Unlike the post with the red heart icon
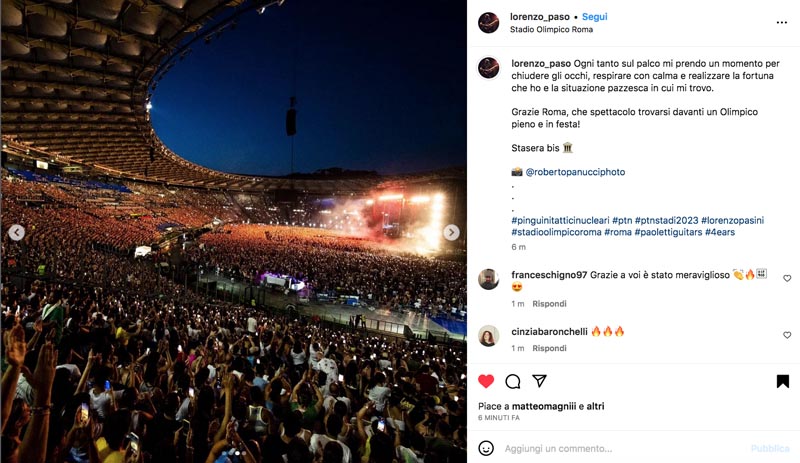The image size is (800, 463). [486, 381]
